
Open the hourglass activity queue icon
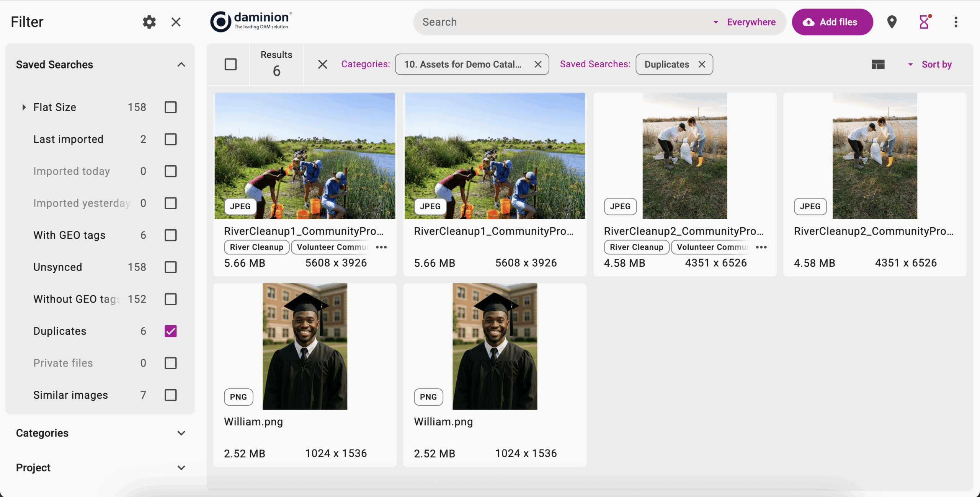[924, 22]
